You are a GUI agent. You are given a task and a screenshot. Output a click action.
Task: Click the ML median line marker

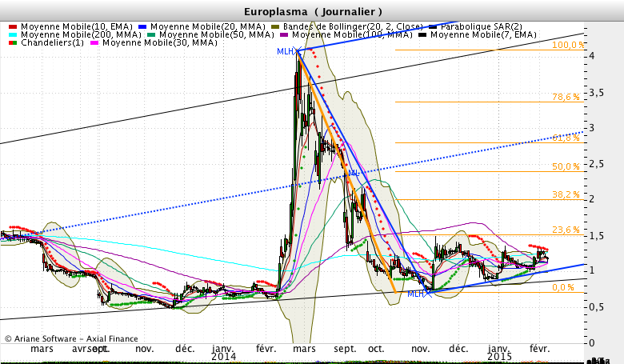click(354, 174)
